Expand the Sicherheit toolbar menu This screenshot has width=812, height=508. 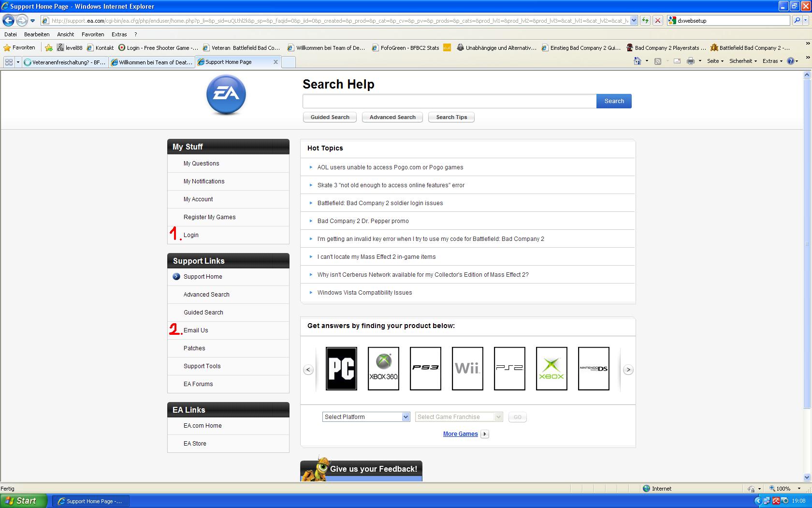[742, 61]
